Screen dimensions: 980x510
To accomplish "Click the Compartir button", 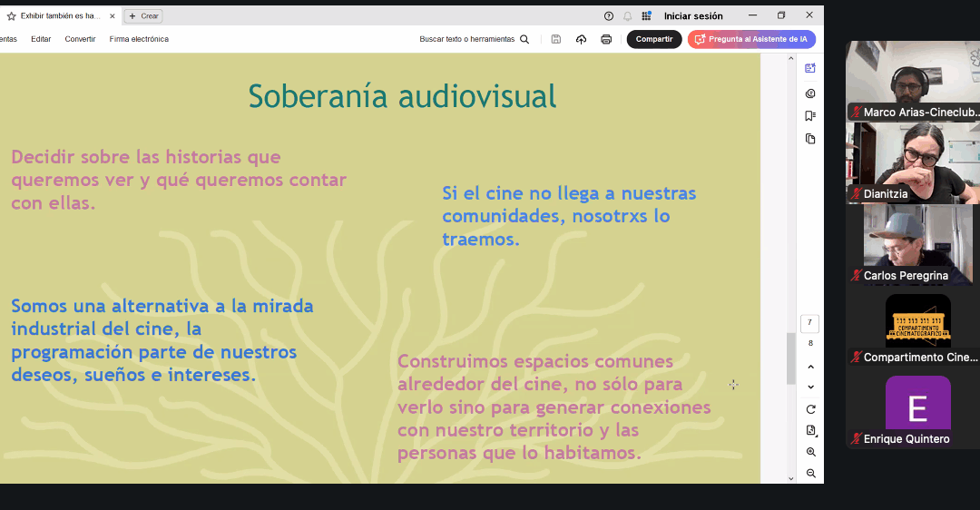I will click(653, 39).
